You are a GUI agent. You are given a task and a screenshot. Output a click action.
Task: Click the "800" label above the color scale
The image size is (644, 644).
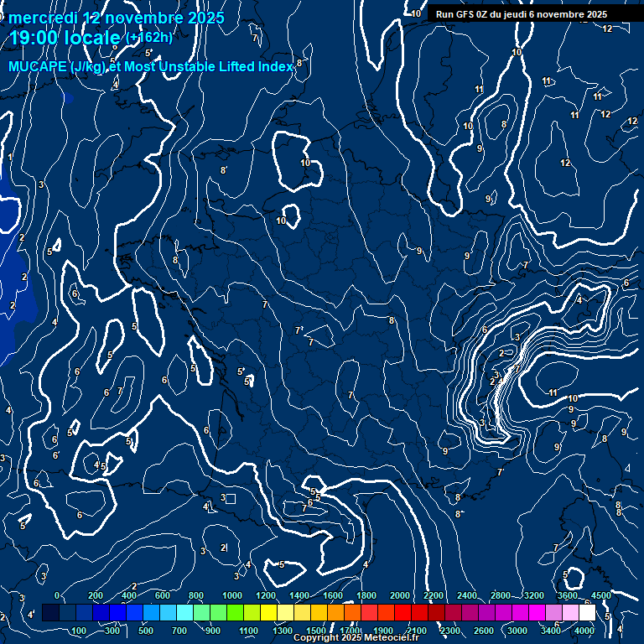(196, 595)
